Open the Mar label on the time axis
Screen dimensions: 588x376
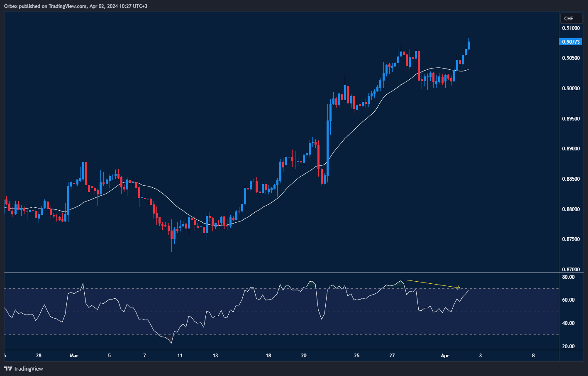pos(74,356)
